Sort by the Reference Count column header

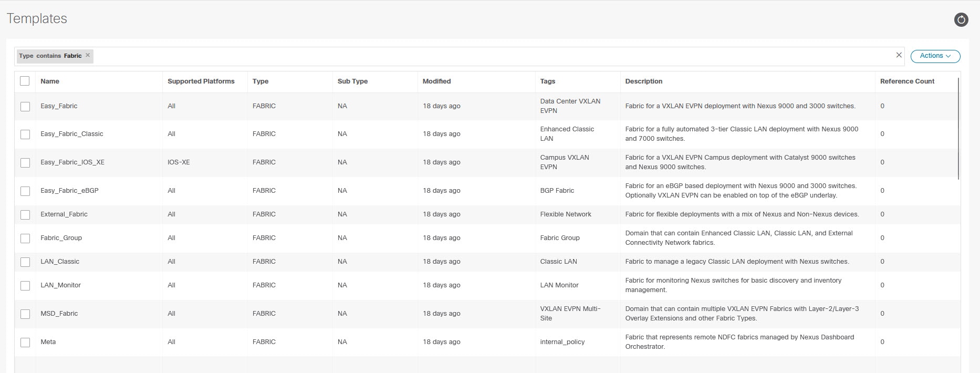(x=907, y=81)
